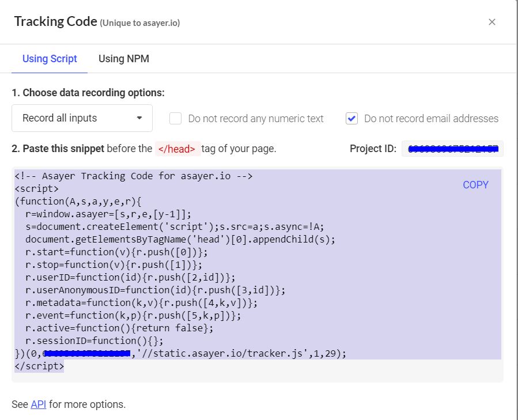The image size is (518, 420).
Task: Click the 'Asayer Tracking Code for asayer.io' comment line
Action: (x=134, y=176)
